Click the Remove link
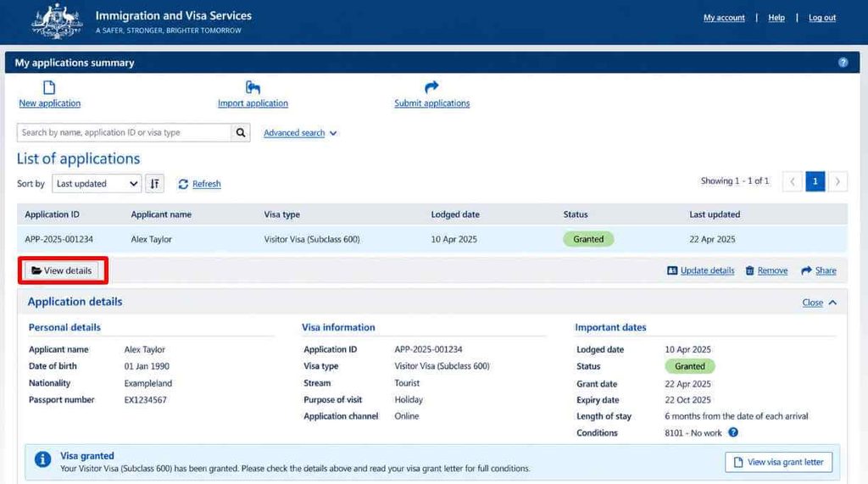The height and width of the screenshot is (484, 868). point(772,270)
